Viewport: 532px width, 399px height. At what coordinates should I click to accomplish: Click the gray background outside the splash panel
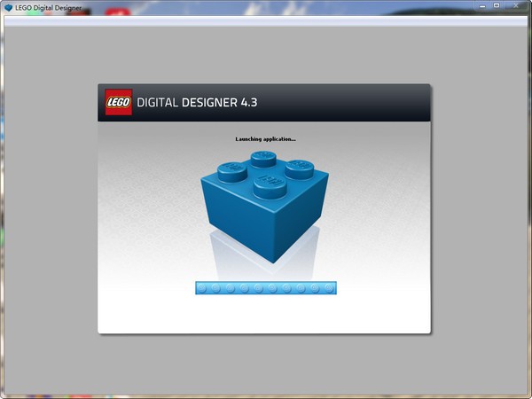pyautogui.click(x=49, y=222)
